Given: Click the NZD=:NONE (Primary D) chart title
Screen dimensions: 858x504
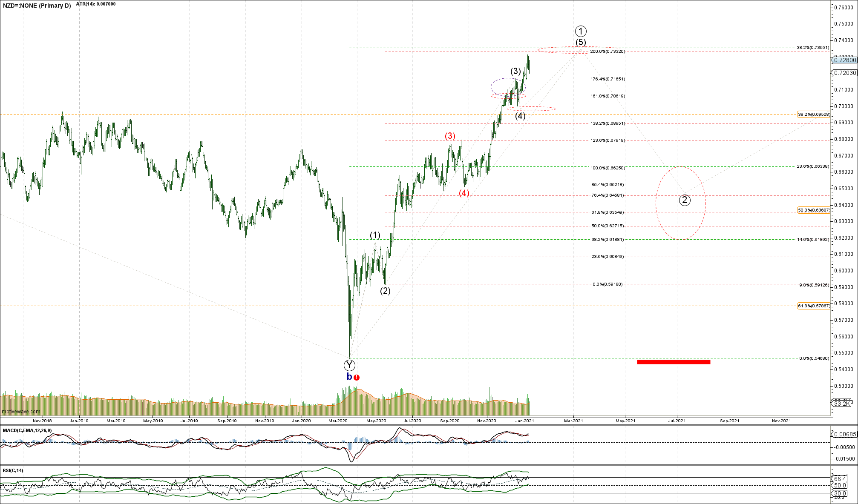Looking at the screenshot, I should (36, 6).
